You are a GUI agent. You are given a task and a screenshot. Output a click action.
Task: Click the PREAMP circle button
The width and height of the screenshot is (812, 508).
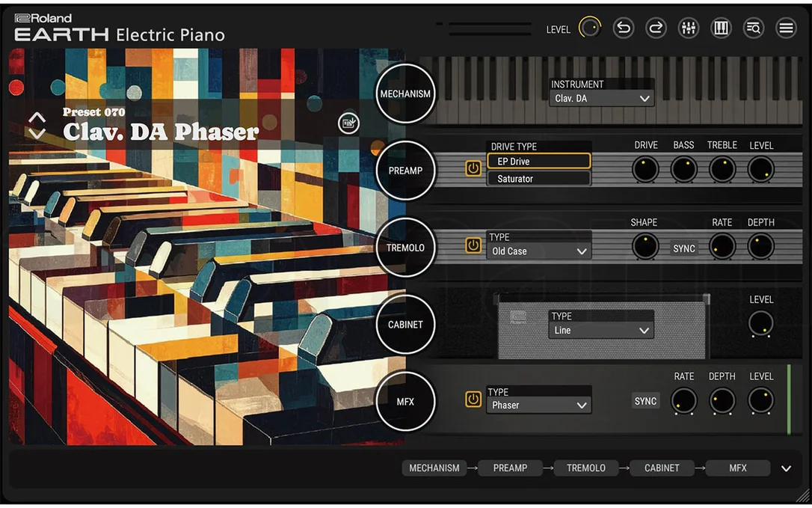tap(405, 171)
